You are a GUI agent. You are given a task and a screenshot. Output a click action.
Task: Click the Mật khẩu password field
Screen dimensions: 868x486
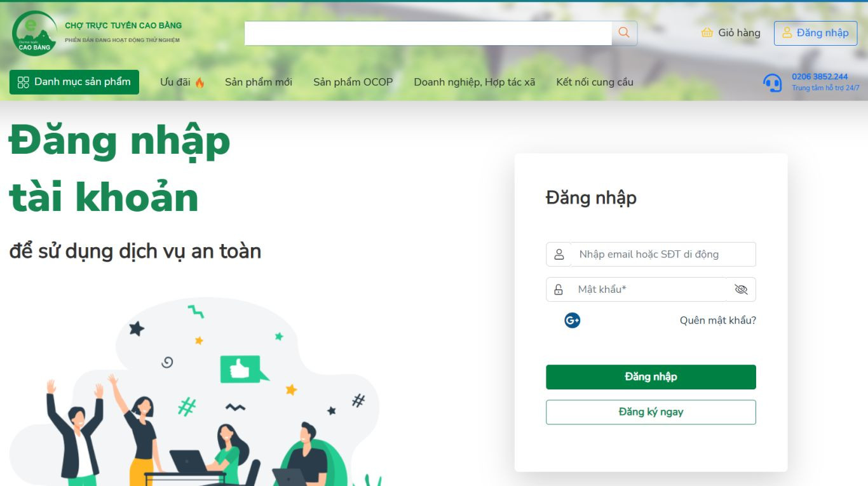click(x=649, y=290)
